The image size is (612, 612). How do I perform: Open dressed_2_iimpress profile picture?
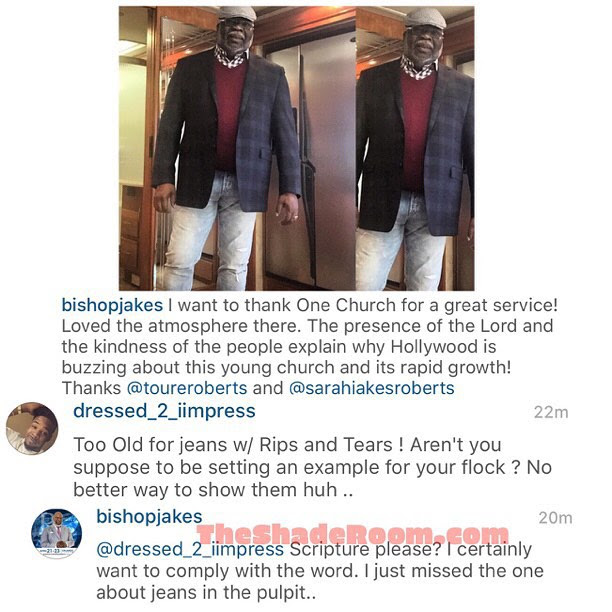click(x=32, y=429)
